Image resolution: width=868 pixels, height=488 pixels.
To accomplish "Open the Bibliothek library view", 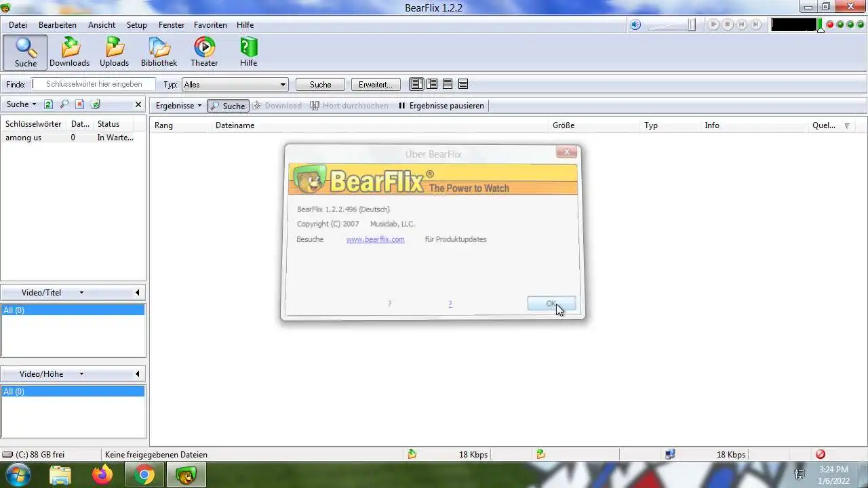I will coord(159,52).
